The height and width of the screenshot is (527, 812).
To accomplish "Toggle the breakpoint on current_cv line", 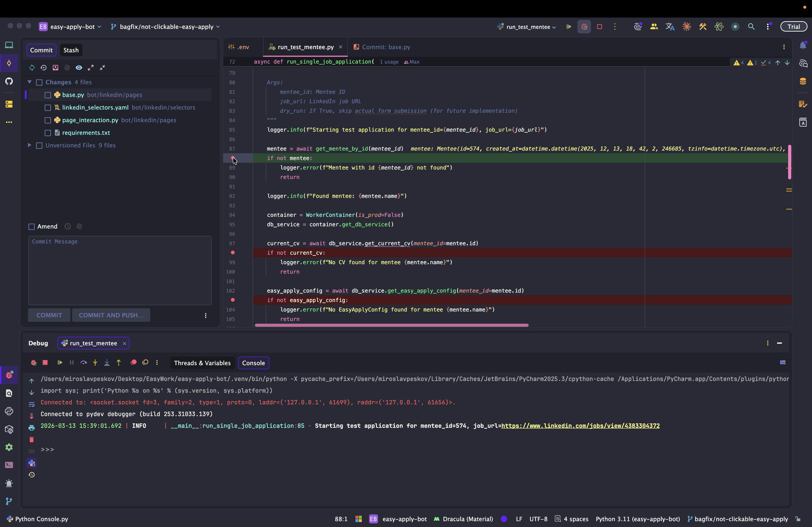I will [233, 253].
